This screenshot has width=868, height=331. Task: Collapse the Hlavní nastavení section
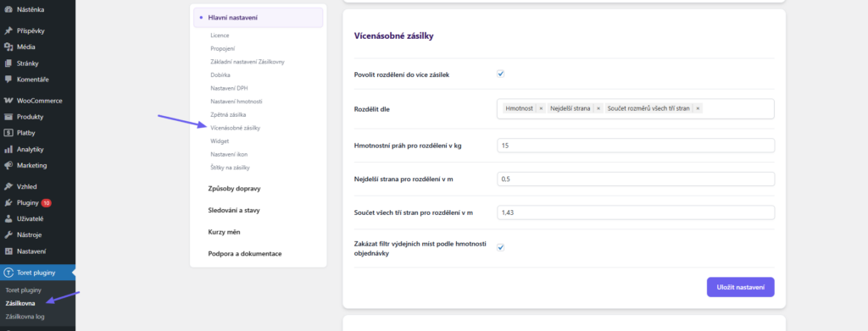(258, 18)
